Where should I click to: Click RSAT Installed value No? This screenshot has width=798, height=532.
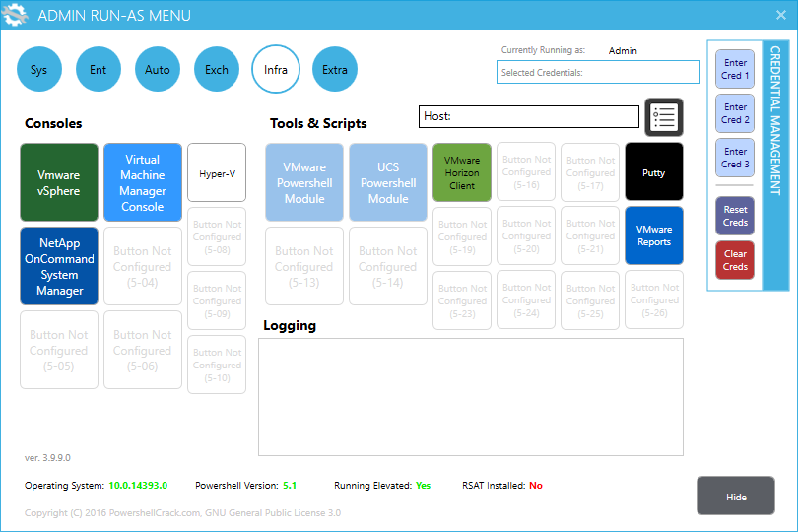pyautogui.click(x=536, y=485)
